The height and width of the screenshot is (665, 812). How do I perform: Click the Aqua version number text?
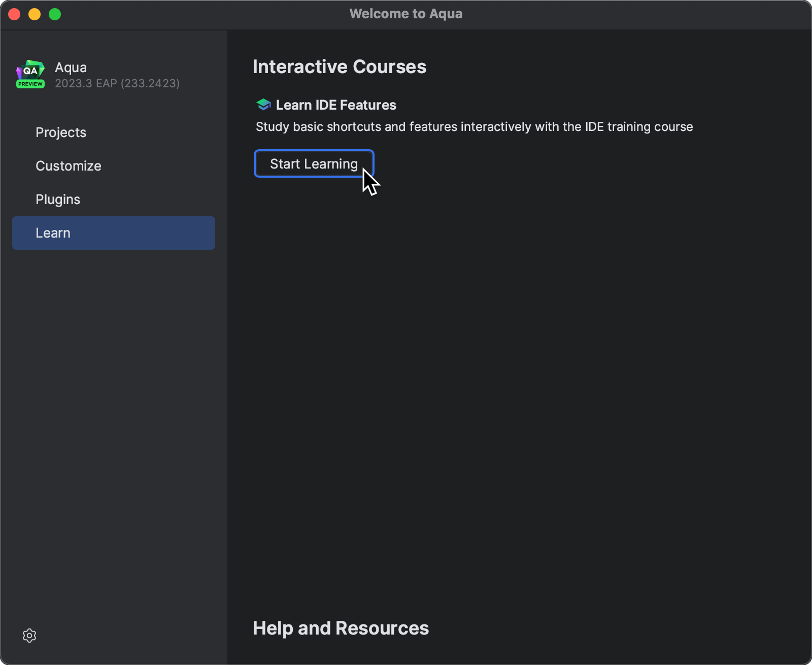click(117, 84)
